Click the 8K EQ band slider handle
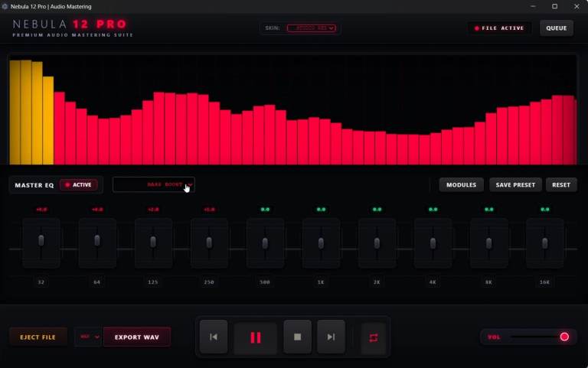 coord(489,243)
